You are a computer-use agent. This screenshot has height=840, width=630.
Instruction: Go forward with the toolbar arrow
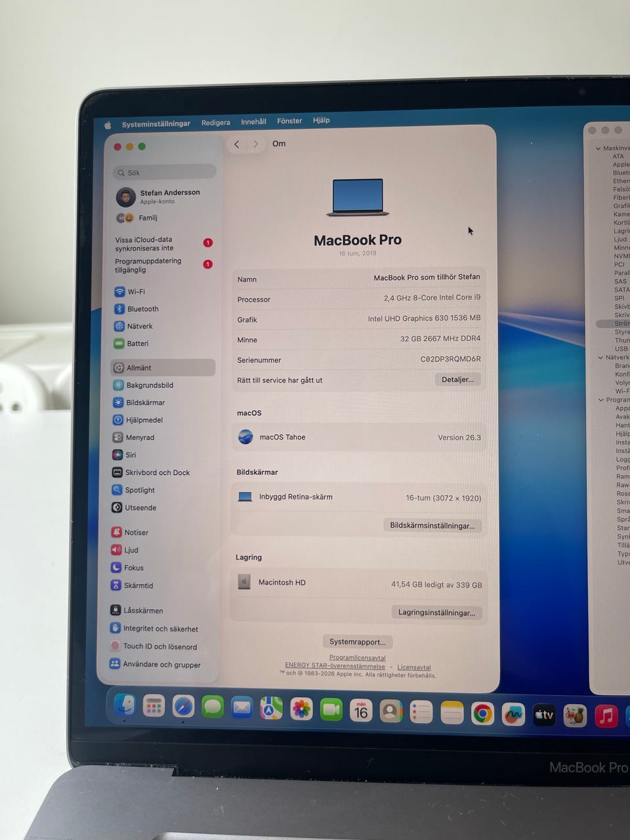tap(256, 144)
